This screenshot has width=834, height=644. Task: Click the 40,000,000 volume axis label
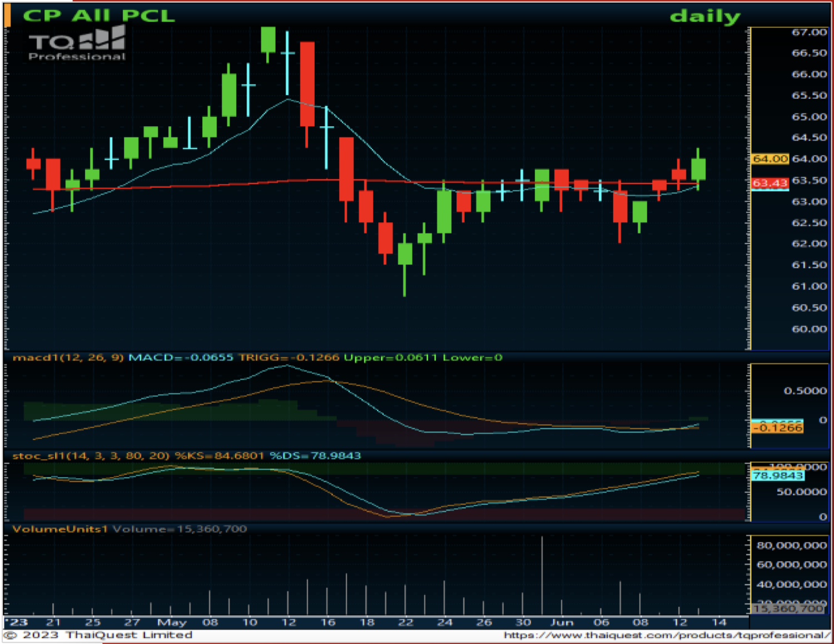pyautogui.click(x=792, y=584)
